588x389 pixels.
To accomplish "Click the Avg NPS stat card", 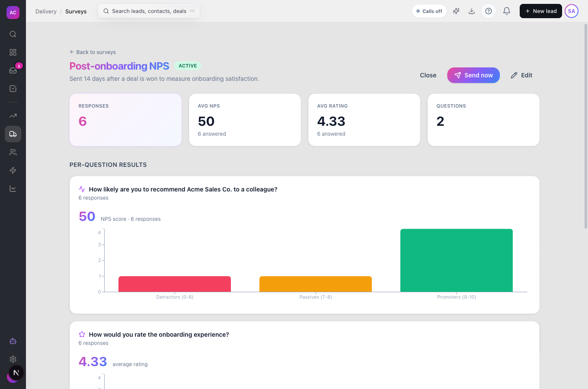I will point(245,120).
